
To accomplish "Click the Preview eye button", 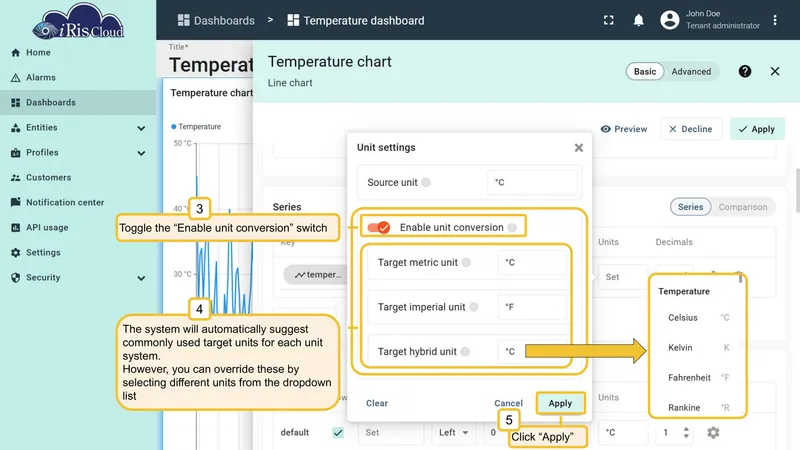I will click(623, 129).
